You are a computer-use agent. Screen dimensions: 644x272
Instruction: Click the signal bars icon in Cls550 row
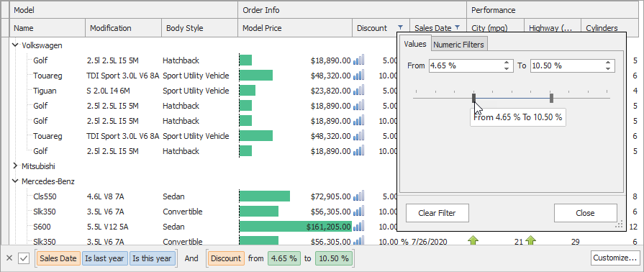pos(358,196)
